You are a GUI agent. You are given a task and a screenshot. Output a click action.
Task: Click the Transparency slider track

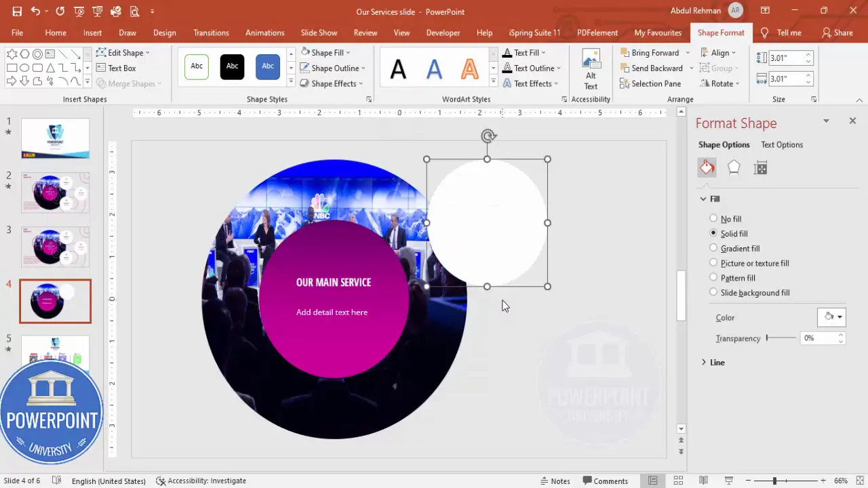click(781, 338)
